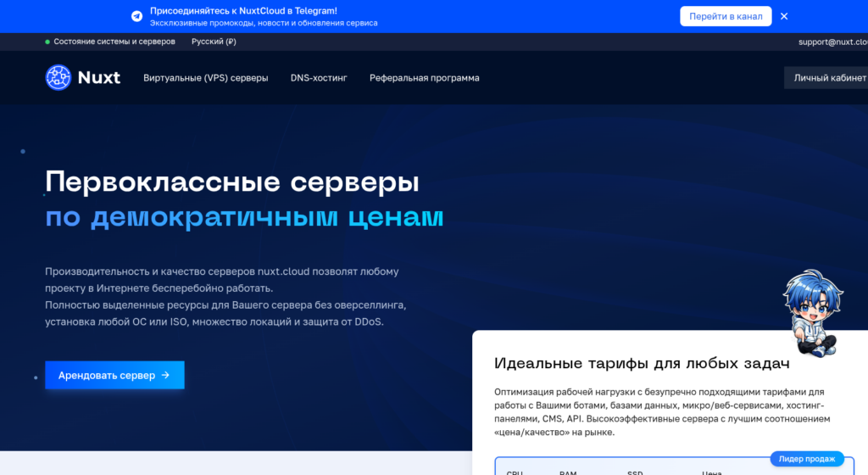This screenshot has height=475, width=868.
Task: Click the anime mascot character image
Action: pos(813,313)
